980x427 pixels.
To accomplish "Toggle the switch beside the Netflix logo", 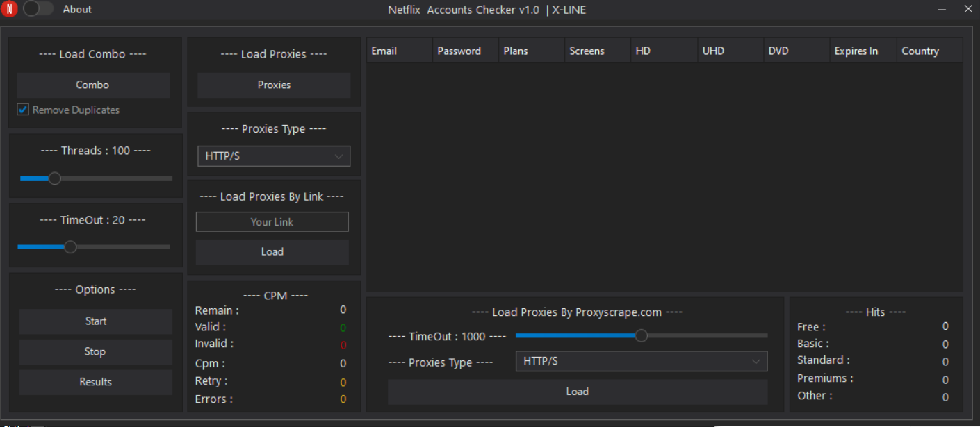I will [38, 8].
